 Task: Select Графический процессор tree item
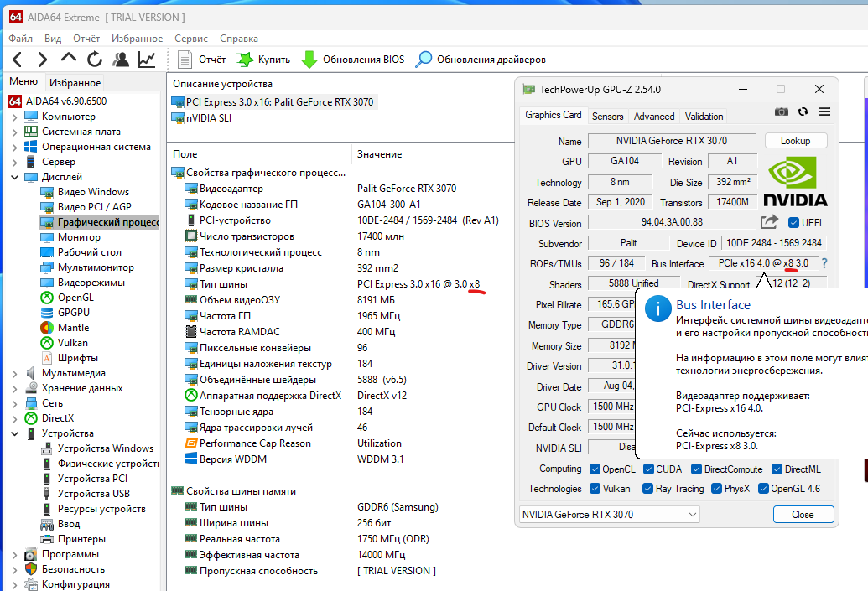100,222
